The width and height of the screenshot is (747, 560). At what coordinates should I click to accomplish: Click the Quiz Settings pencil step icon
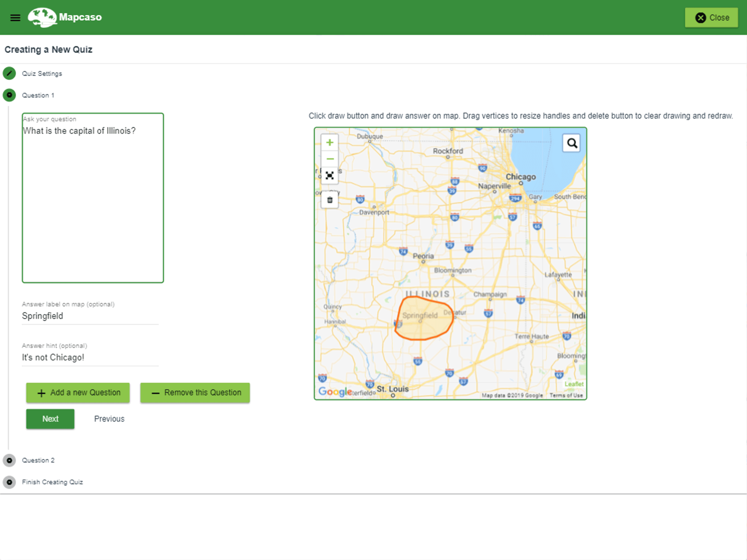pos(10,73)
